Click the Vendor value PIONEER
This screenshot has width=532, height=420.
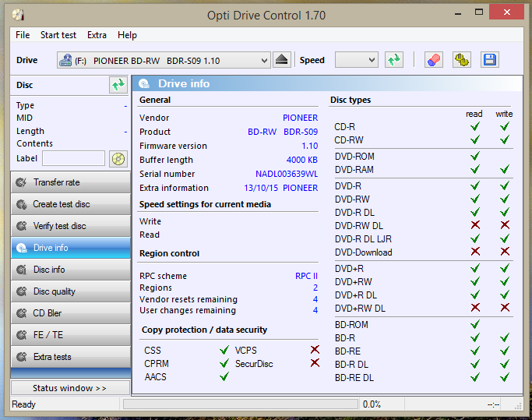(x=300, y=118)
